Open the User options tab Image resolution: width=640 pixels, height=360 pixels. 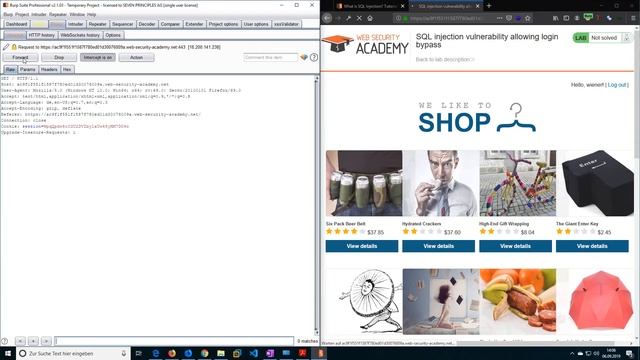coord(256,24)
